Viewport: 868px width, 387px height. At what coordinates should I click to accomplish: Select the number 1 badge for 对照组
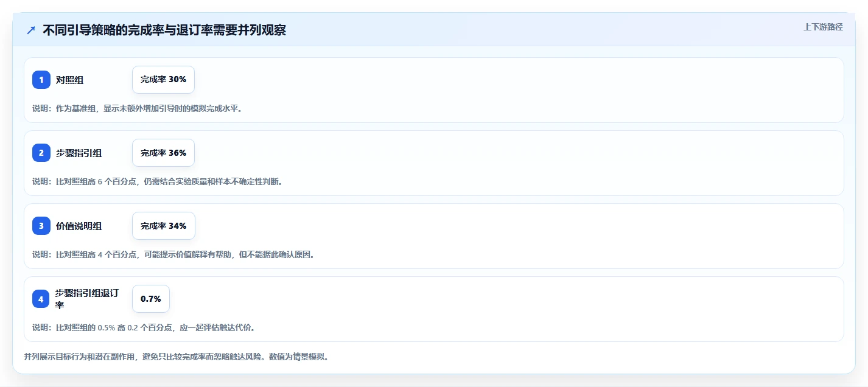coord(41,80)
